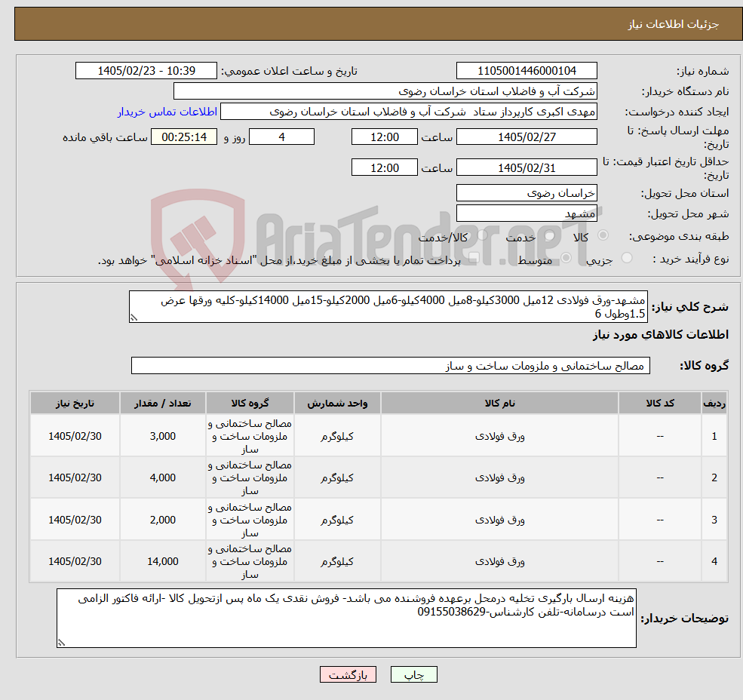
Task: Click the تاریخ نیاز column header
Action: pos(75,404)
